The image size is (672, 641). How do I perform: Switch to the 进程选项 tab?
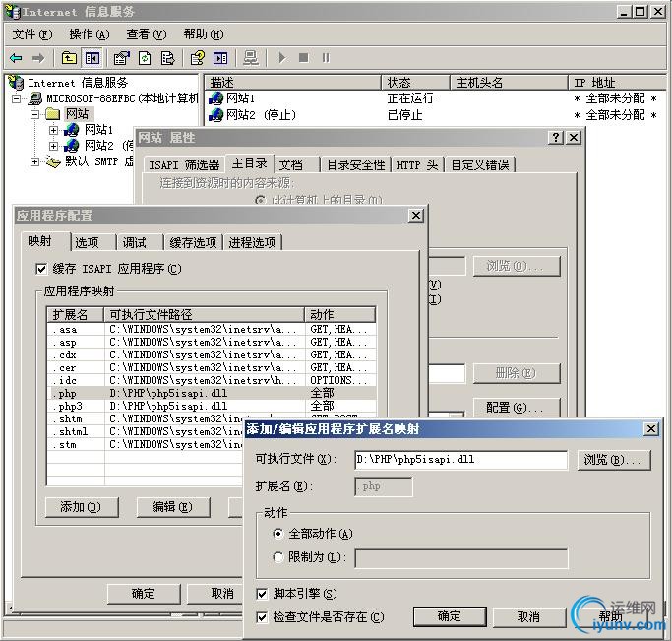coord(253,242)
